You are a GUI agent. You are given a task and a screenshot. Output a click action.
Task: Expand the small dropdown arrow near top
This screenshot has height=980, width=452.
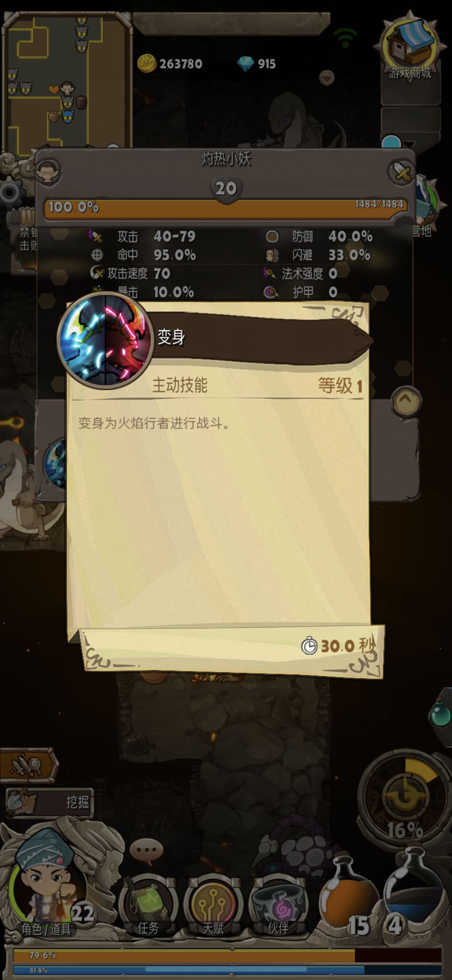(x=326, y=77)
